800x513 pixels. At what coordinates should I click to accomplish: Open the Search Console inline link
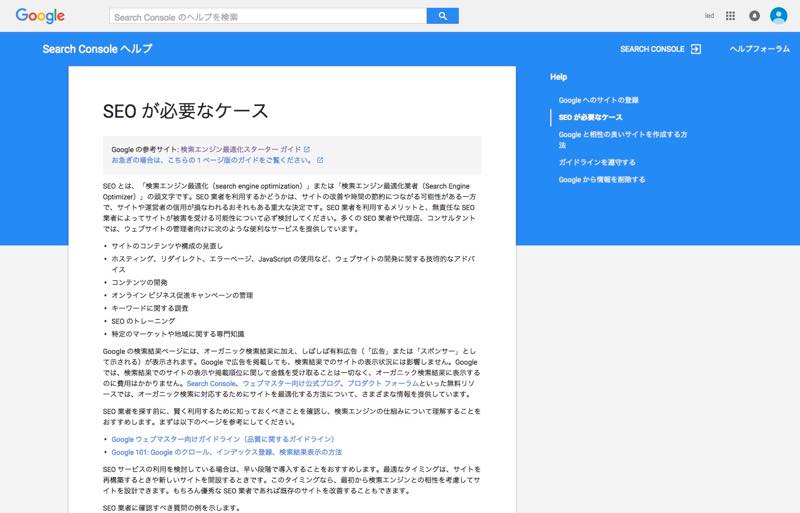[x=211, y=383]
